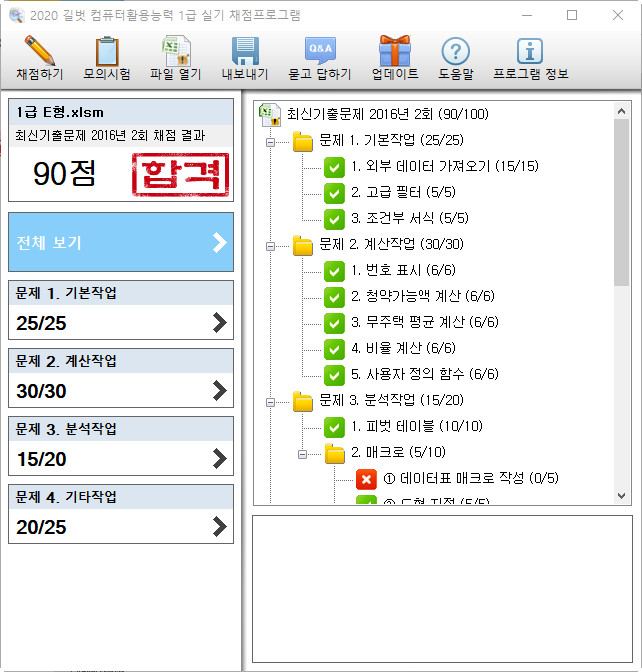Click the 채점하기 pencil icon

pyautogui.click(x=39, y=51)
